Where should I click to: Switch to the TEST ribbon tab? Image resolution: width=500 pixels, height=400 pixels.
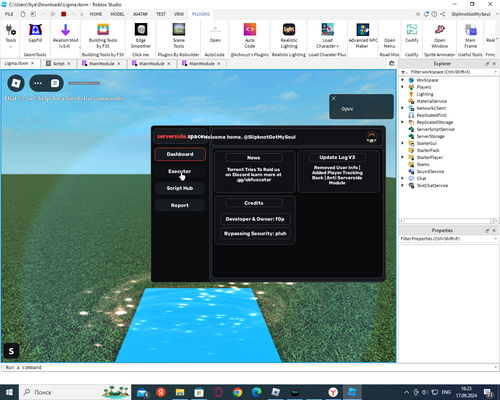(161, 14)
